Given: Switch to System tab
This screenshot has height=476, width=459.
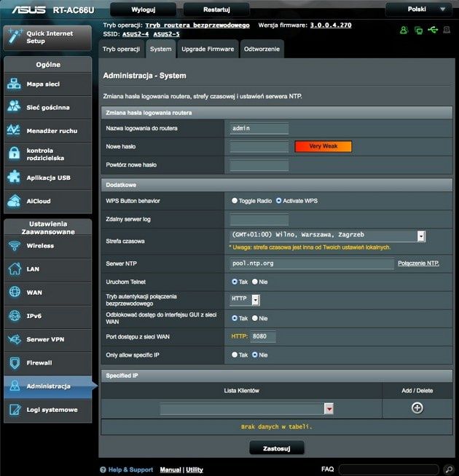Looking at the screenshot, I should pyautogui.click(x=161, y=49).
